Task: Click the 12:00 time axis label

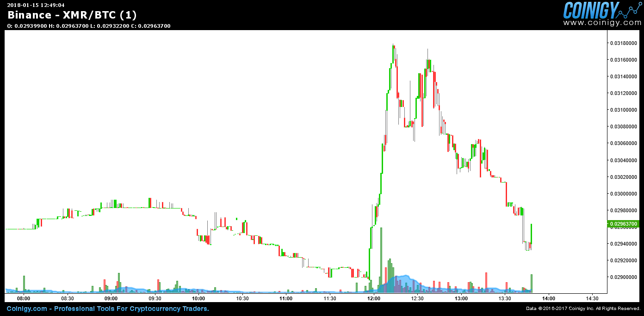Action: [x=373, y=298]
